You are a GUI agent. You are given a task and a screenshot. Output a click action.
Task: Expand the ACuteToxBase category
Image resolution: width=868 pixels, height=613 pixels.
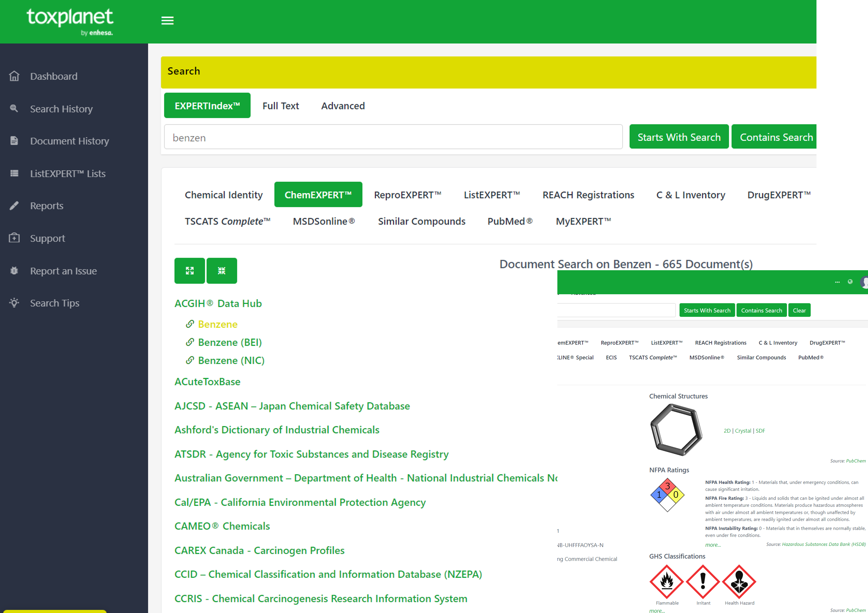pyautogui.click(x=207, y=382)
